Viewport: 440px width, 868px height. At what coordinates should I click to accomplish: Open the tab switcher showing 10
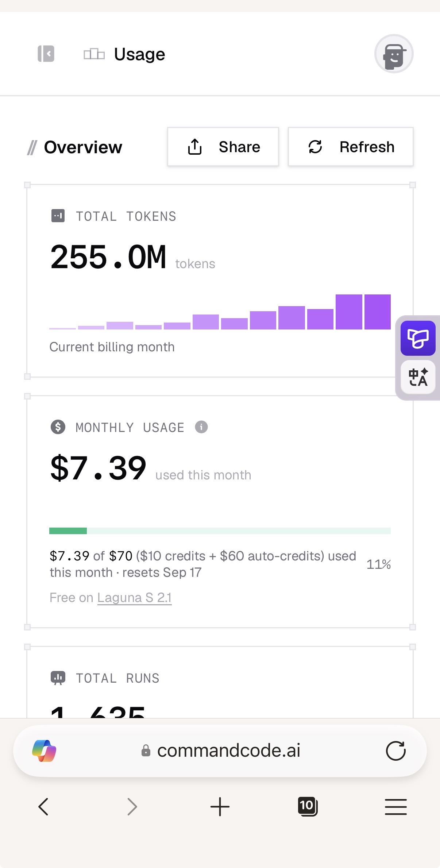(x=308, y=806)
